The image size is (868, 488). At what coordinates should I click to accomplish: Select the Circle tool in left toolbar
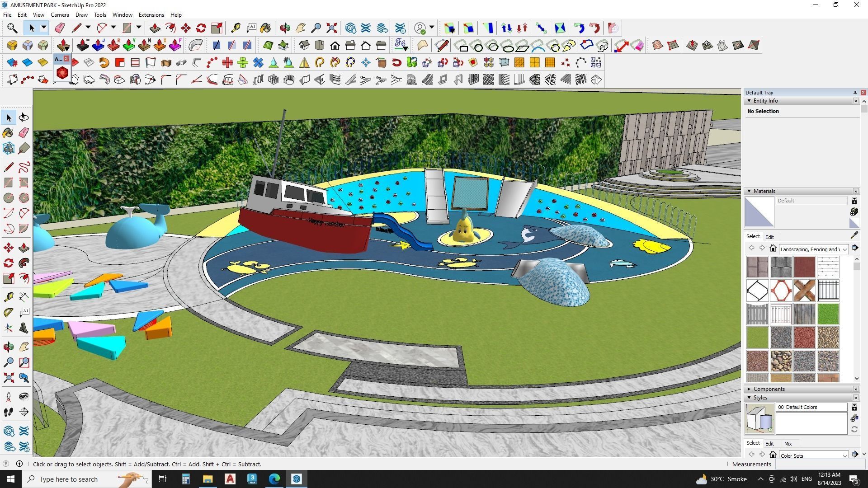coord(9,198)
